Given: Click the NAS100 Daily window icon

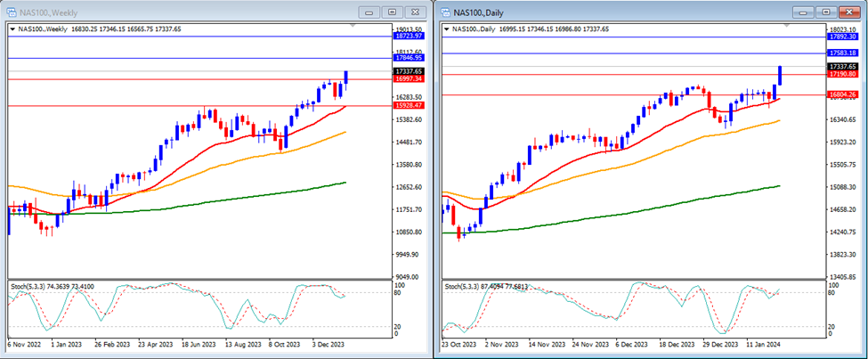Looking at the screenshot, I should pos(446,12).
